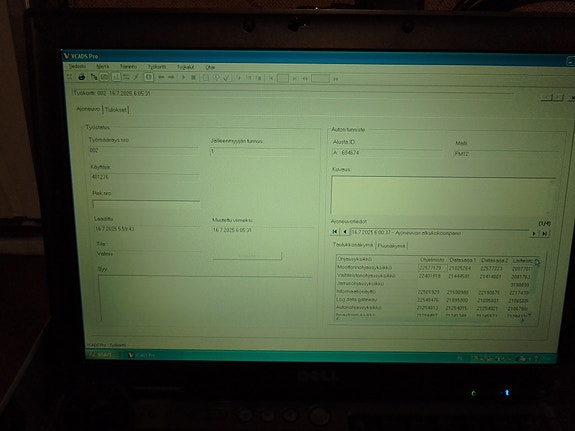Click the Kuvaus description text box

443,196
